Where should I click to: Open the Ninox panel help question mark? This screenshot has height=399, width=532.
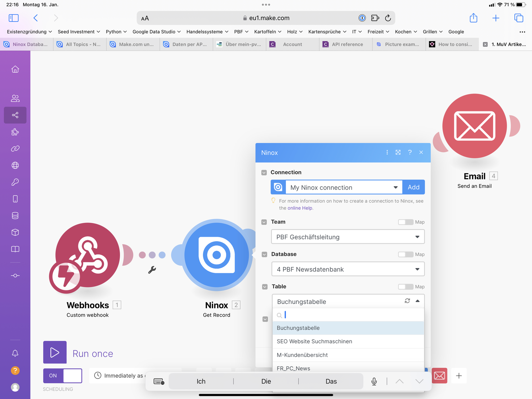(410, 152)
